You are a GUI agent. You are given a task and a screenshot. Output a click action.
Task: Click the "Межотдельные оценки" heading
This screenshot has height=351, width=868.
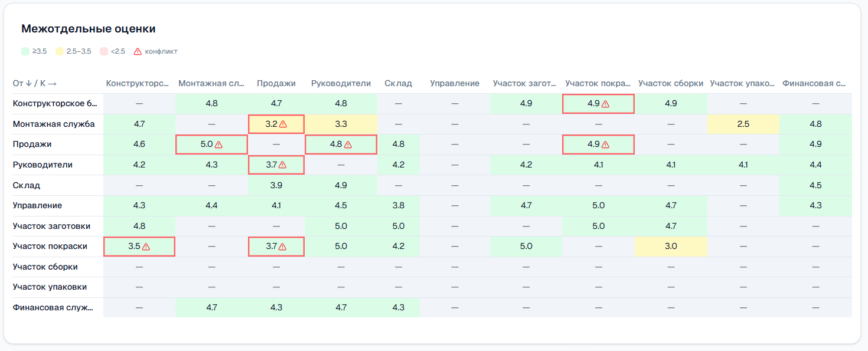[x=89, y=28]
